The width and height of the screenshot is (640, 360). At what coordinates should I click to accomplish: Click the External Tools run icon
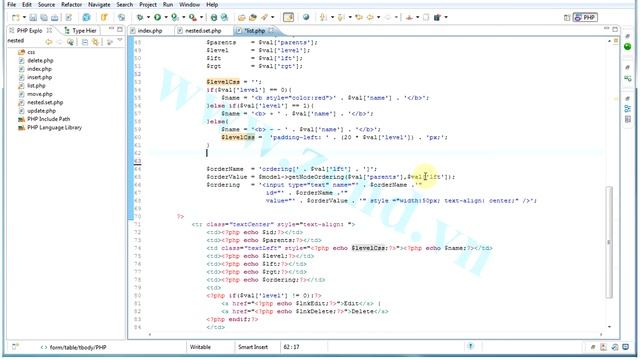[192, 18]
